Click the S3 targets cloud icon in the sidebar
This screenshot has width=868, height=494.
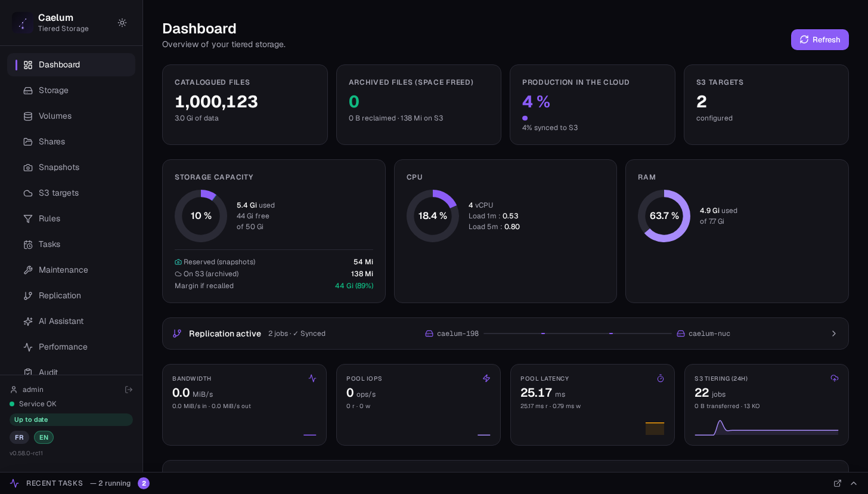[28, 193]
